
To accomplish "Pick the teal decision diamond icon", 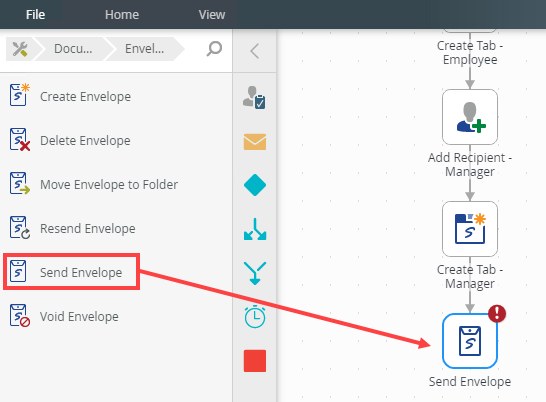I will click(x=255, y=185).
